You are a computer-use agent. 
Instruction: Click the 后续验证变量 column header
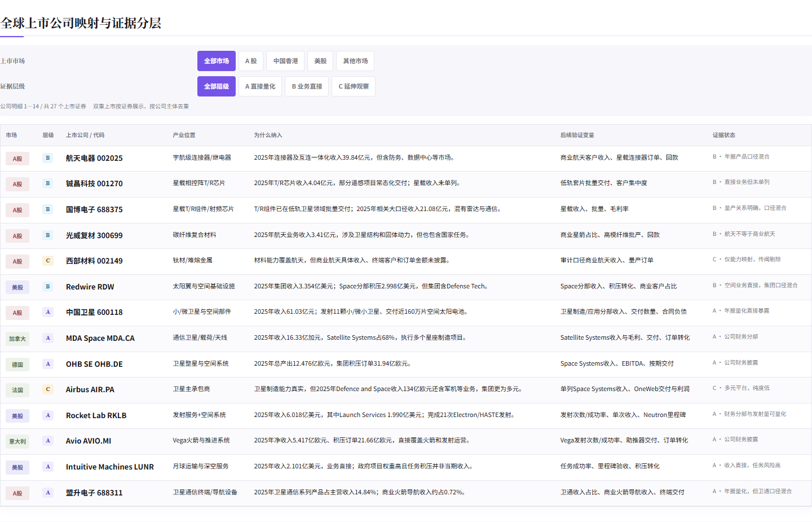(x=577, y=135)
